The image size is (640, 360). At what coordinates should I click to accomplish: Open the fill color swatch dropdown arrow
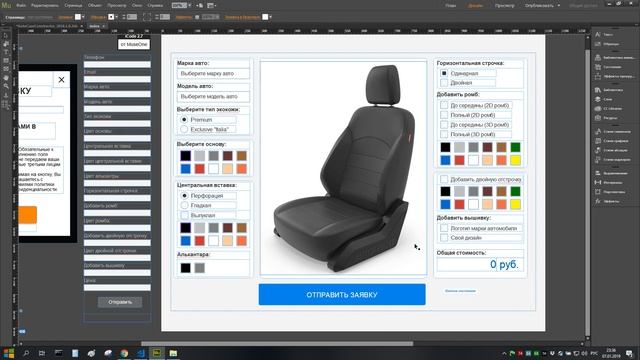tap(83, 17)
